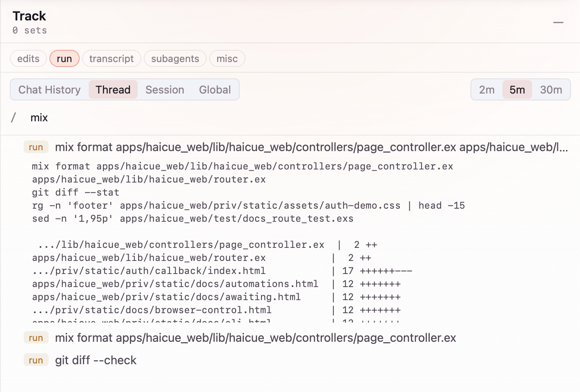Click the auth/callback/index.html diff row

coord(222,271)
